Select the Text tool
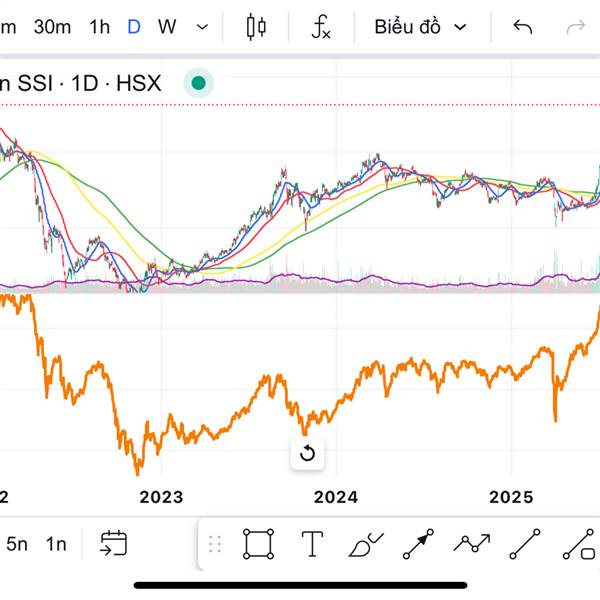 coord(312,544)
